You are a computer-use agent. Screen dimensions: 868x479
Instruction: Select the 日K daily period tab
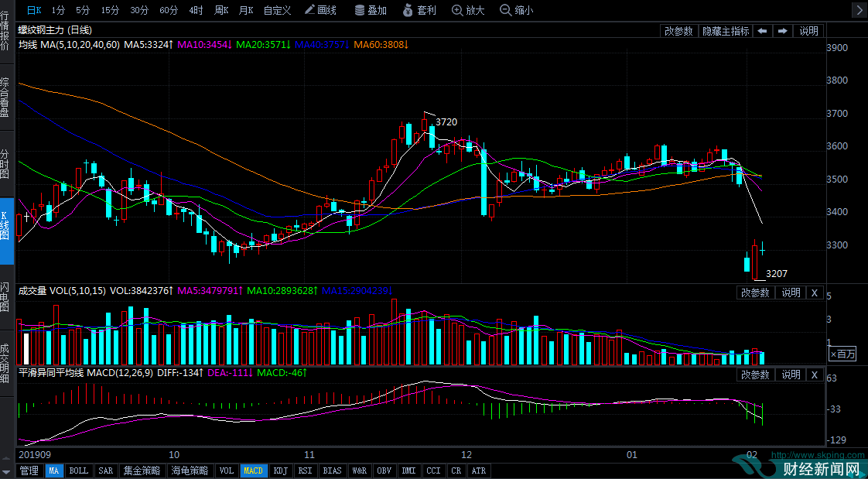pos(34,9)
